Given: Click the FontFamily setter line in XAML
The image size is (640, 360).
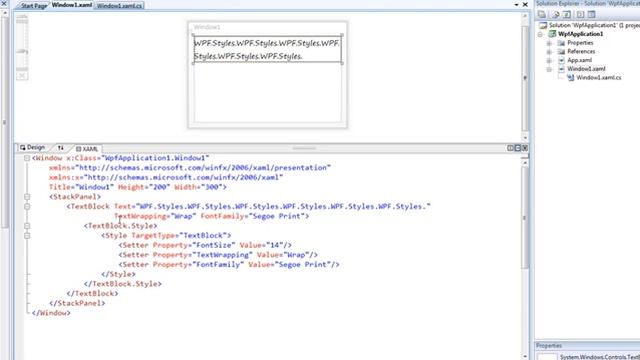Looking at the screenshot, I should (x=229, y=264).
